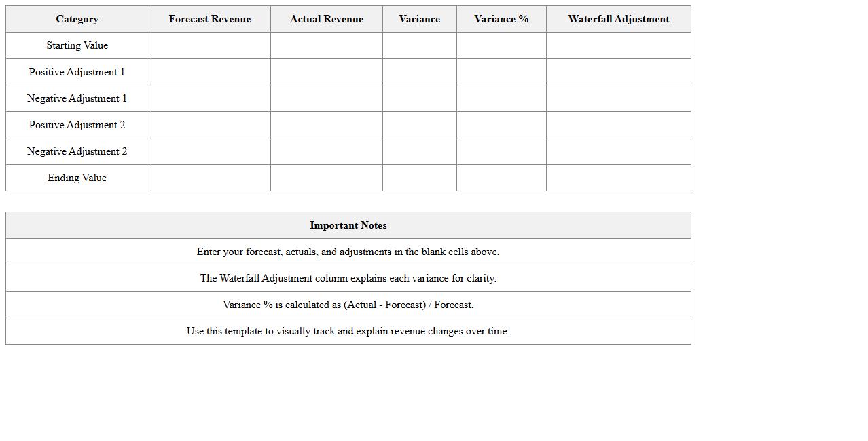868x441 pixels.
Task: Click the Category column header
Action: tap(77, 19)
